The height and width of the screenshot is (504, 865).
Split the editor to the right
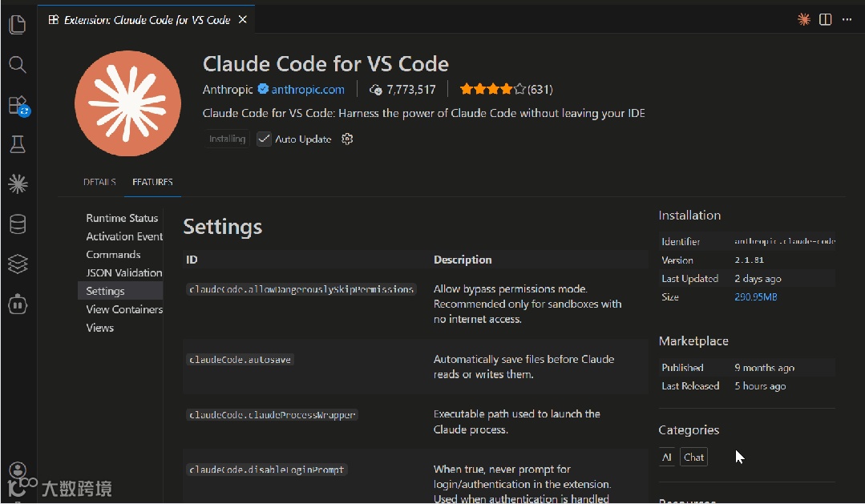point(826,19)
